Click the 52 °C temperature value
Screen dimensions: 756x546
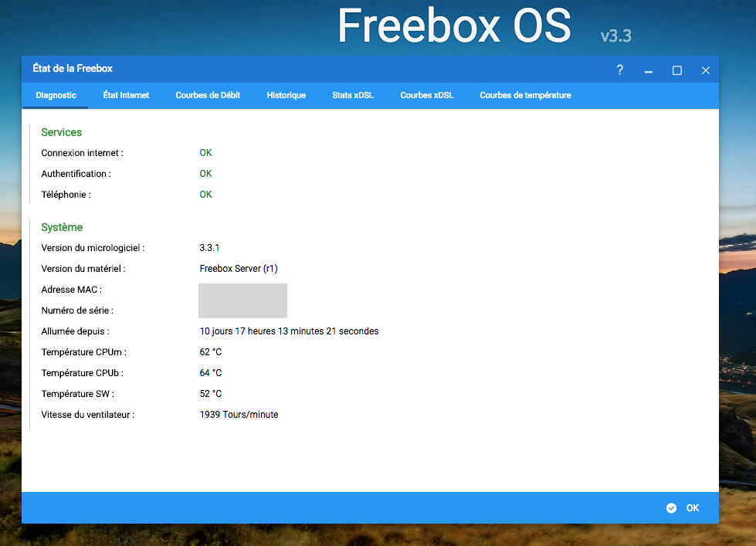(x=211, y=394)
